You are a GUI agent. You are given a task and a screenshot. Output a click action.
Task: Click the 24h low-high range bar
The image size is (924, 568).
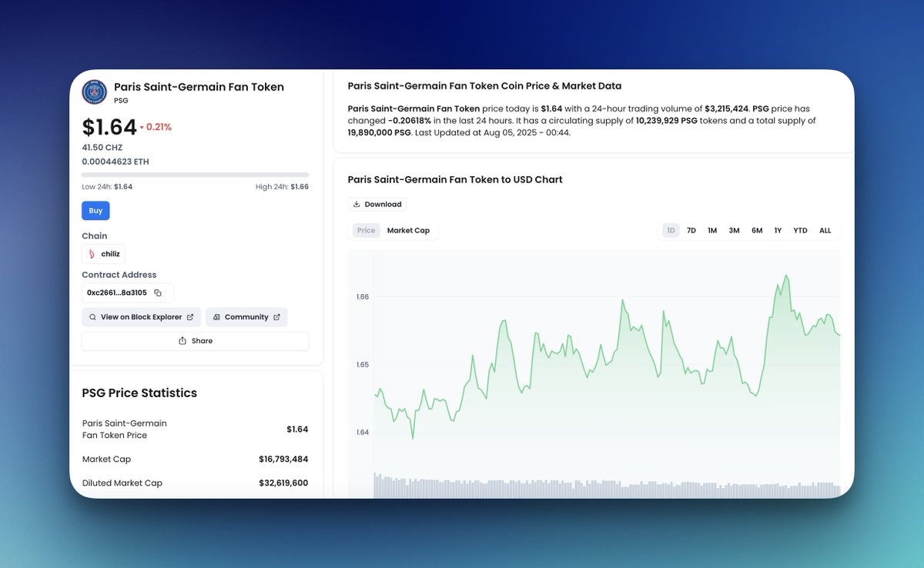(196, 175)
